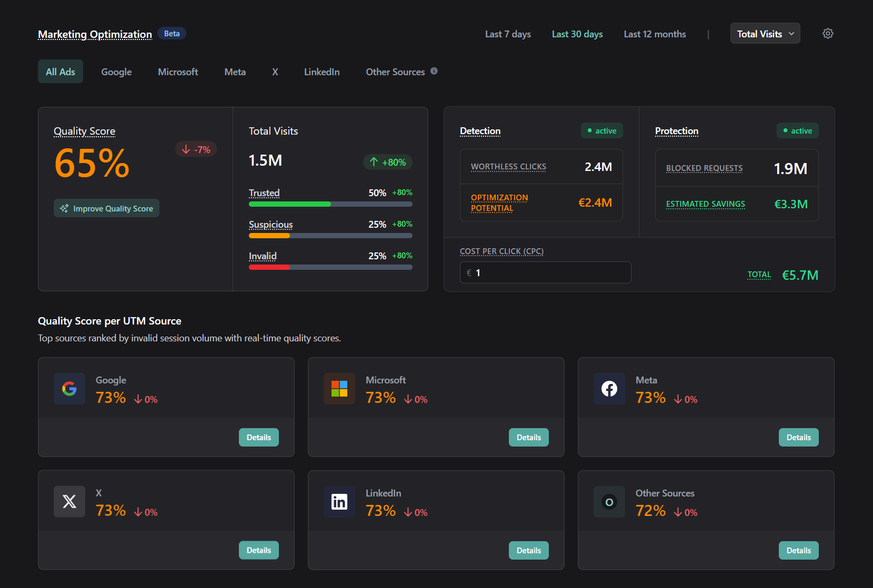Click the sparkle icon on Improve Quality Score
The height and width of the screenshot is (588, 873).
click(64, 208)
